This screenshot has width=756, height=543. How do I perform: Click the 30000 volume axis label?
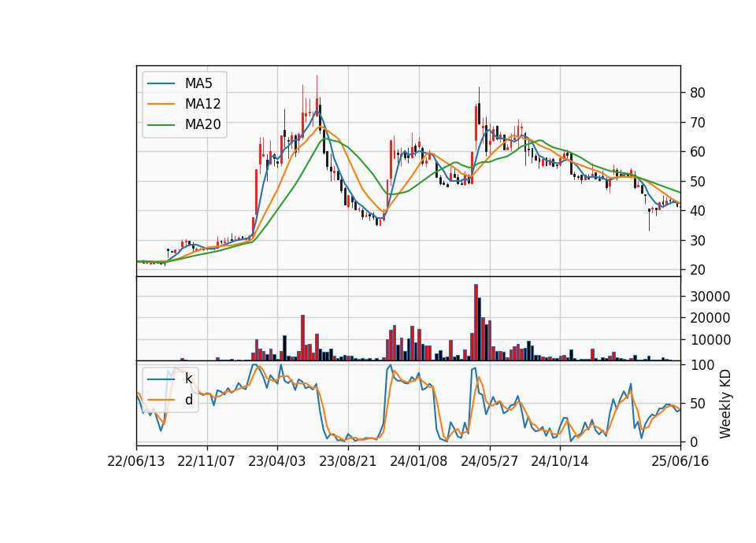click(x=710, y=297)
